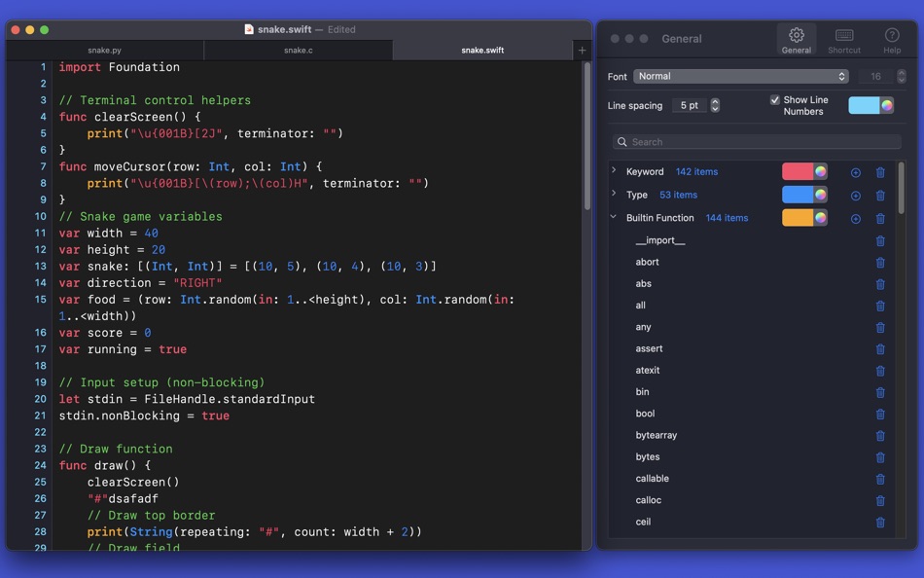Click the '142 items' count text
Screen dimensions: 924x578
click(x=696, y=171)
